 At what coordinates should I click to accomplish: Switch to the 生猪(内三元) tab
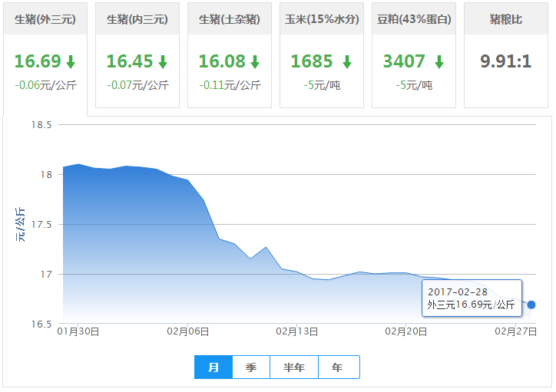(137, 19)
